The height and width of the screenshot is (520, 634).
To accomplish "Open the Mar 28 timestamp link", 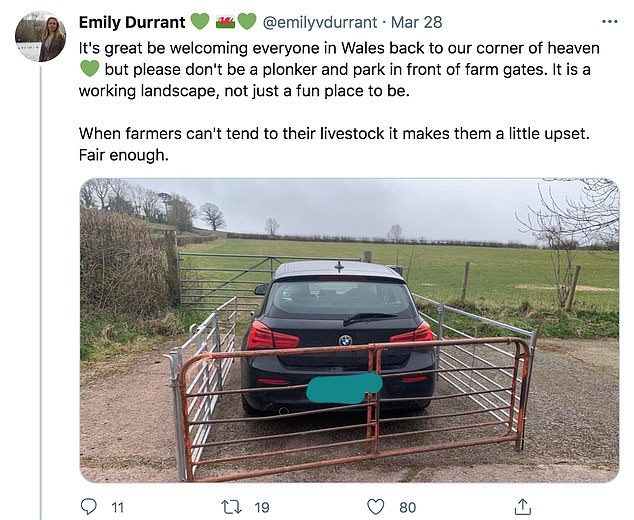I will point(417,22).
